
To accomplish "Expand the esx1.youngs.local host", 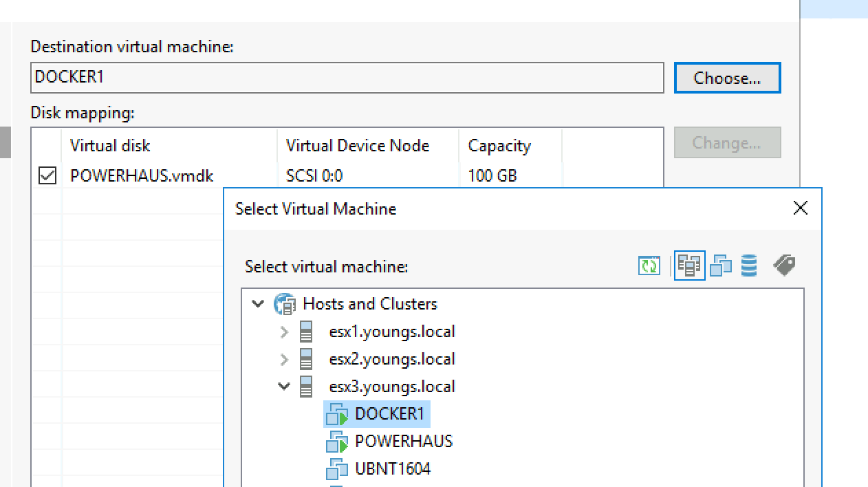I will [284, 332].
